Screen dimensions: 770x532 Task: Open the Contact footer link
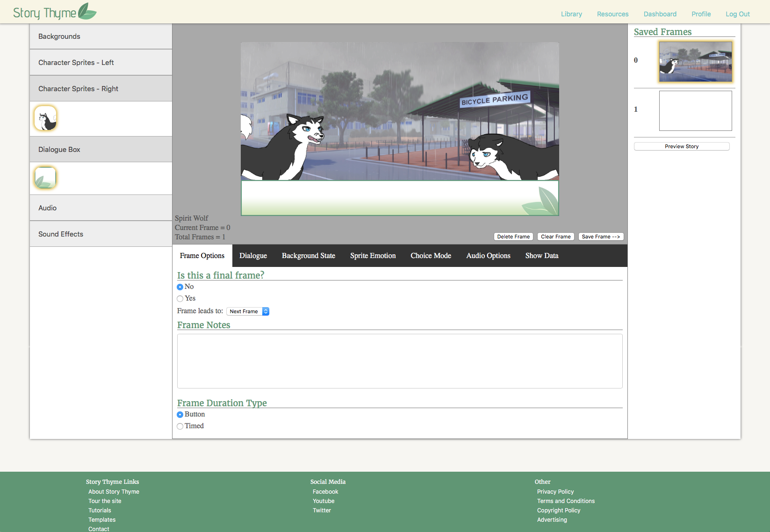point(99,529)
